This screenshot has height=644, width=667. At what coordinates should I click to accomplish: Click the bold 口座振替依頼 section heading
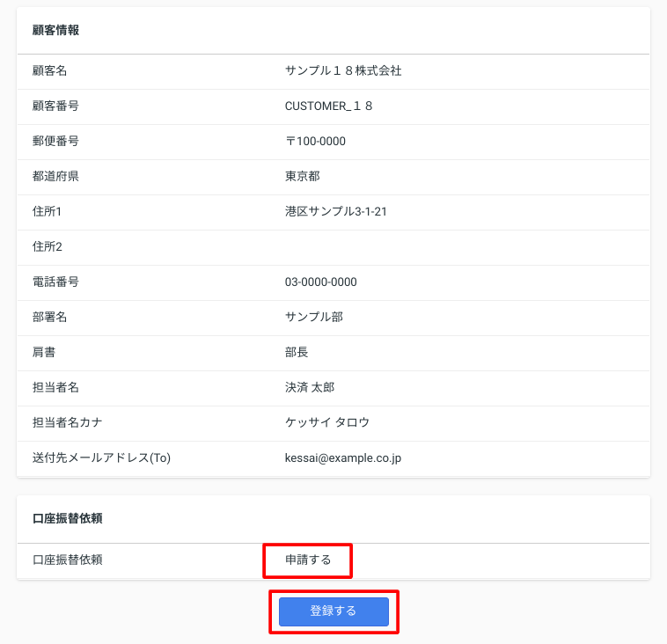tap(67, 518)
